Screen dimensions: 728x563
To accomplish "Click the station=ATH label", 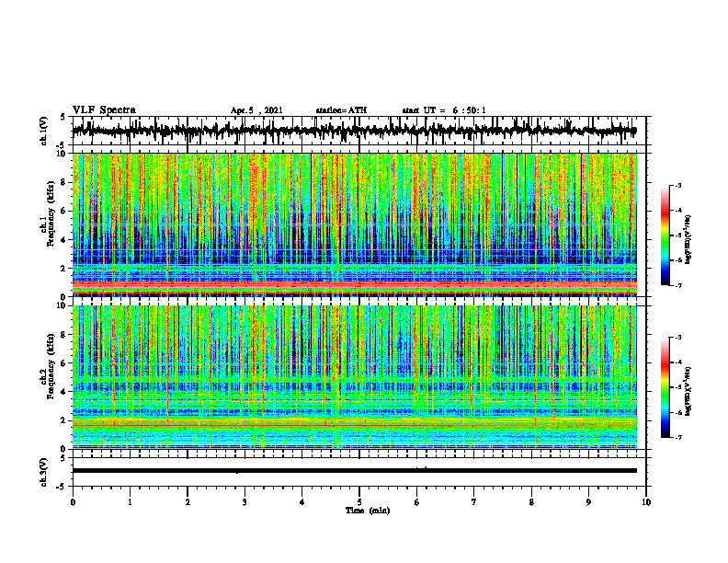I will pos(341,110).
